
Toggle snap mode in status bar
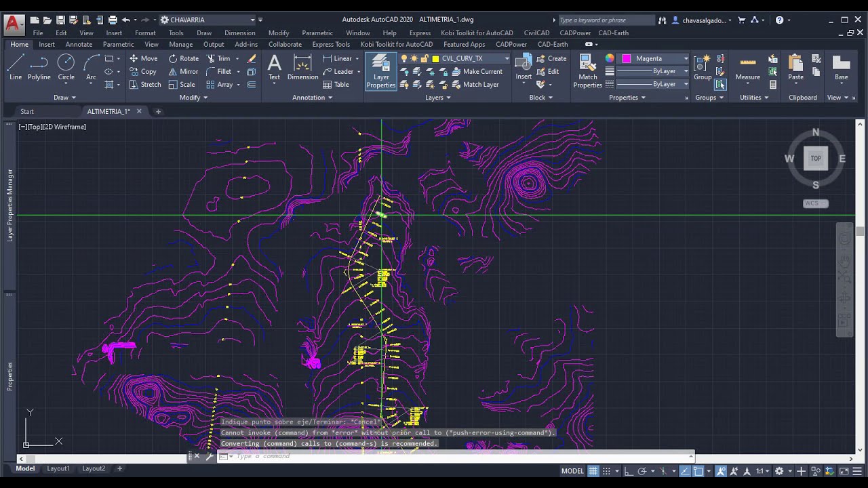607,470
